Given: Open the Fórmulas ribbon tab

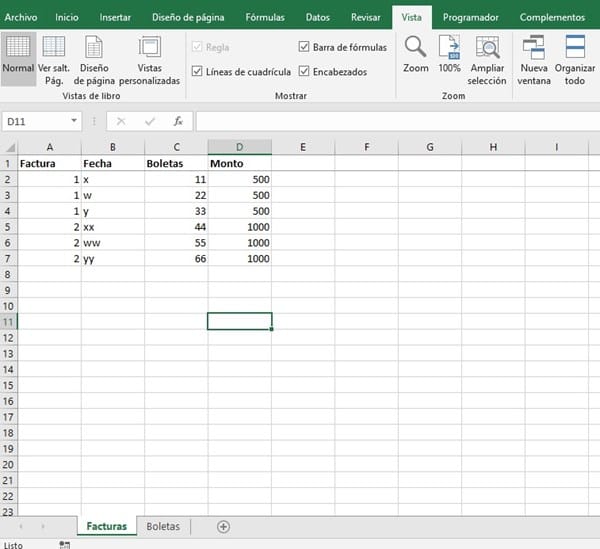Looking at the screenshot, I should point(265,17).
